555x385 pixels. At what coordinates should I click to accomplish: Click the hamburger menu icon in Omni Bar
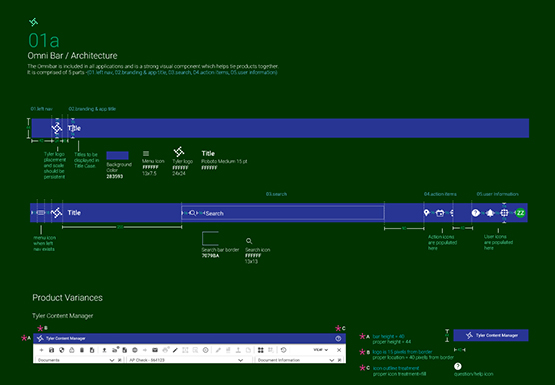click(x=41, y=213)
